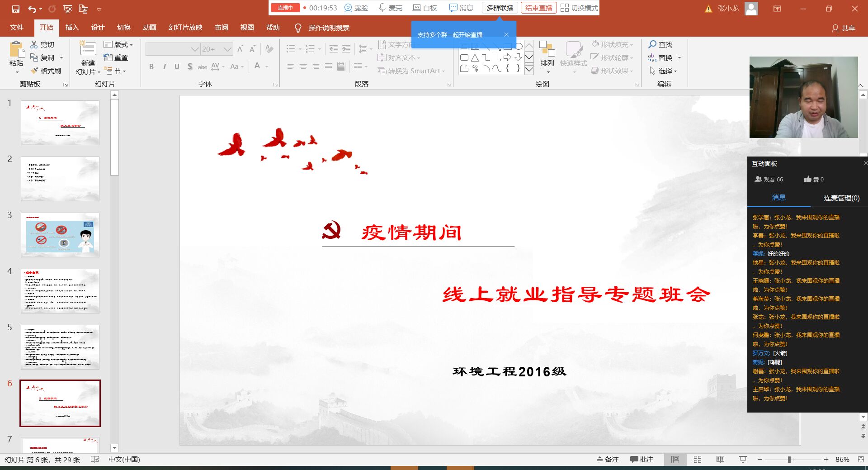The image size is (868, 470).
Task: Click the 排列 arrange icon
Action: coord(547,52)
